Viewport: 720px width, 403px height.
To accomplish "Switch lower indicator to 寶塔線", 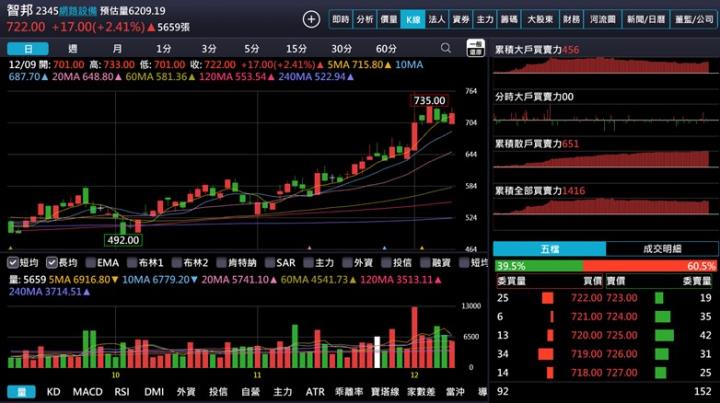I will (385, 392).
